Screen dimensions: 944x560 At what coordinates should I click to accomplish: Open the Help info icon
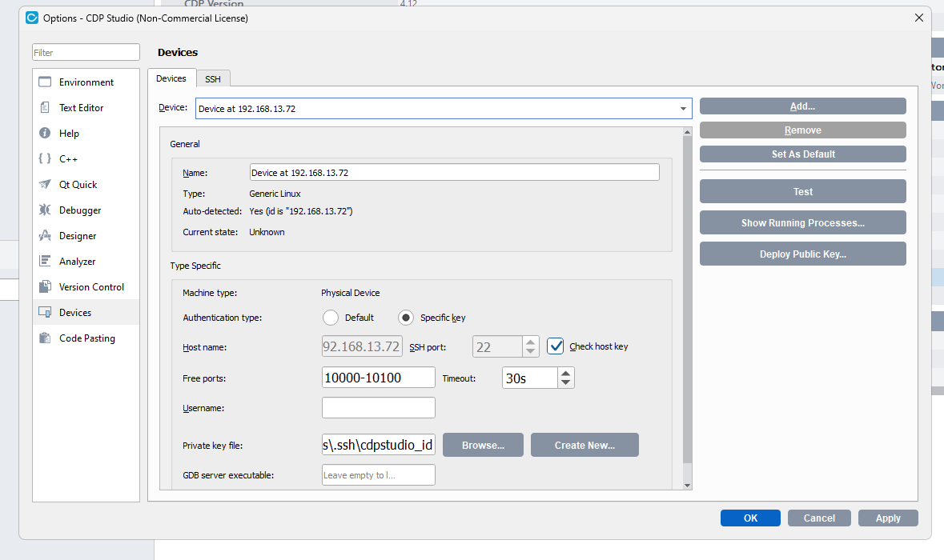(x=45, y=133)
